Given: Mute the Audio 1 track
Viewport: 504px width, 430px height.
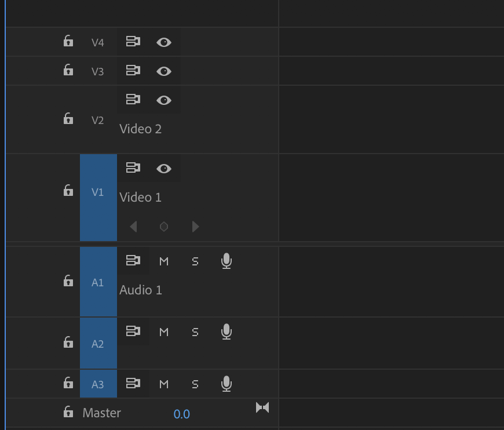Looking at the screenshot, I should pyautogui.click(x=164, y=261).
